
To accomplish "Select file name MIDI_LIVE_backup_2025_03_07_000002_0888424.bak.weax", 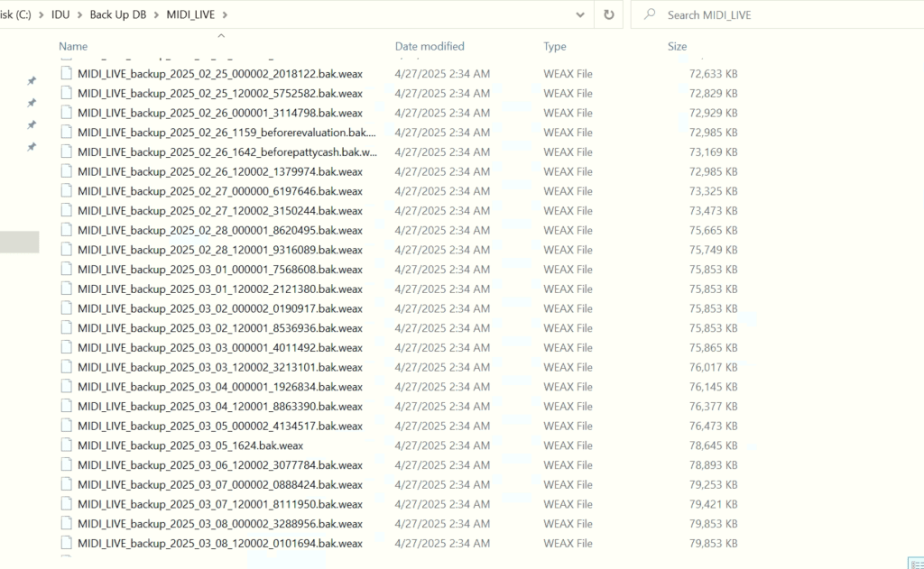I will [x=220, y=484].
